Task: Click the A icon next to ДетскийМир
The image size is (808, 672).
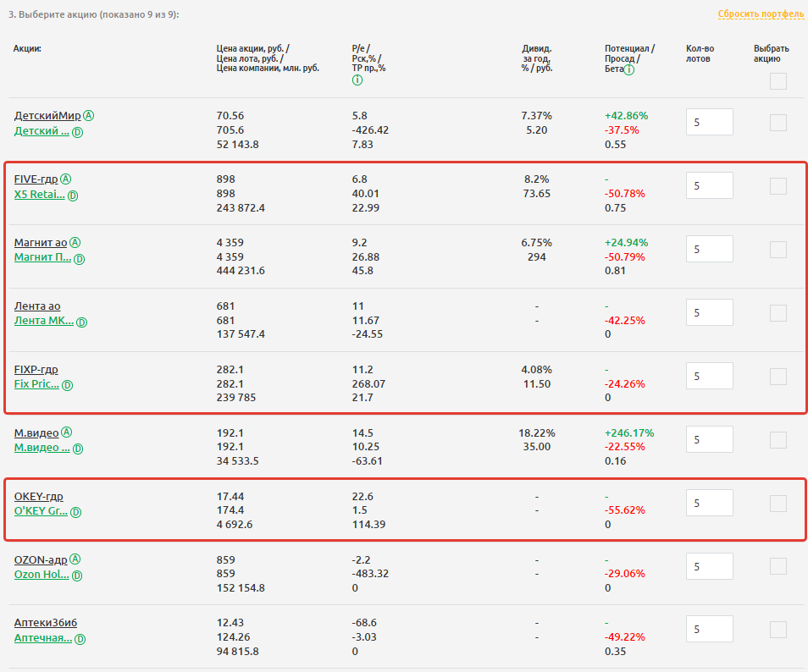Action: [x=89, y=116]
